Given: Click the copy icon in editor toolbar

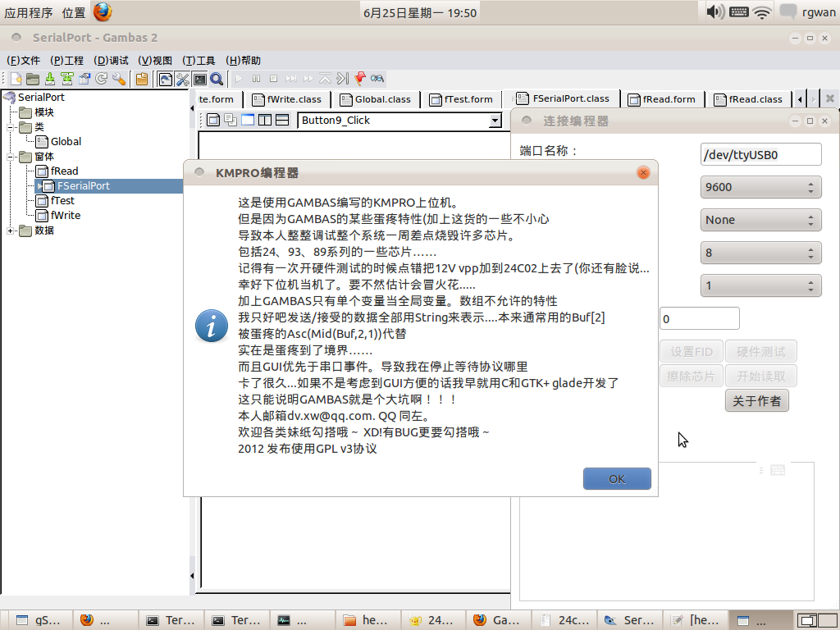Looking at the screenshot, I should [231, 120].
